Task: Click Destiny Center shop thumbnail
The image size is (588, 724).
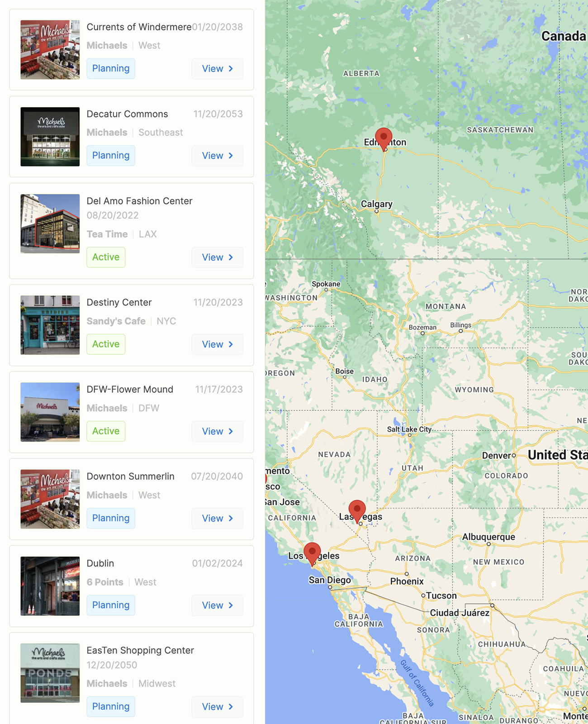Action: pyautogui.click(x=50, y=325)
